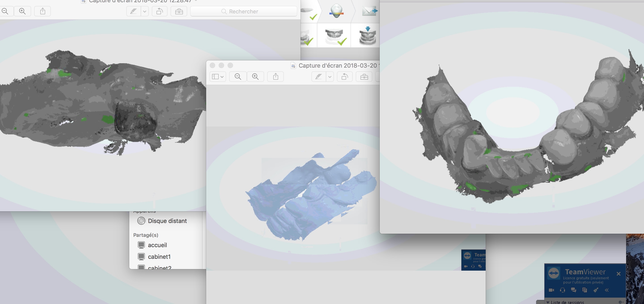Collapse TeamViewer panel with double chevron
644x304 pixels.
607,290
